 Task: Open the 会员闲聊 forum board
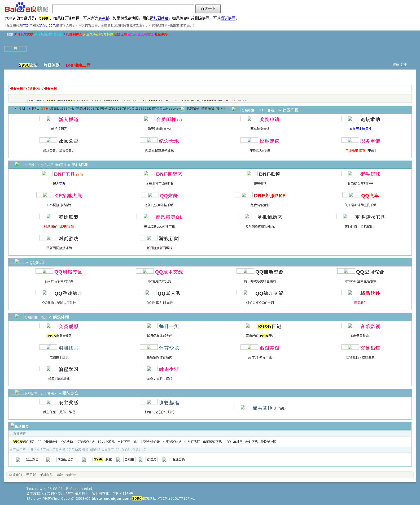point(166,119)
